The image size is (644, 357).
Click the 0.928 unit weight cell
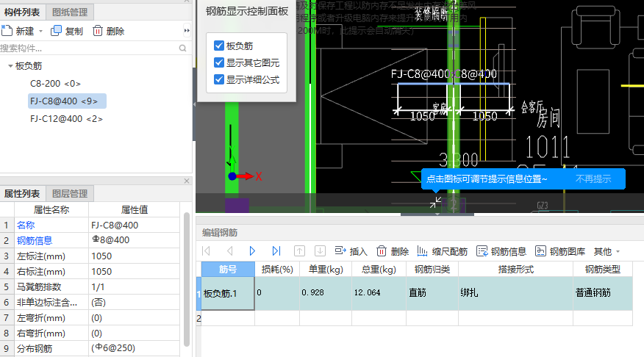(x=326, y=293)
